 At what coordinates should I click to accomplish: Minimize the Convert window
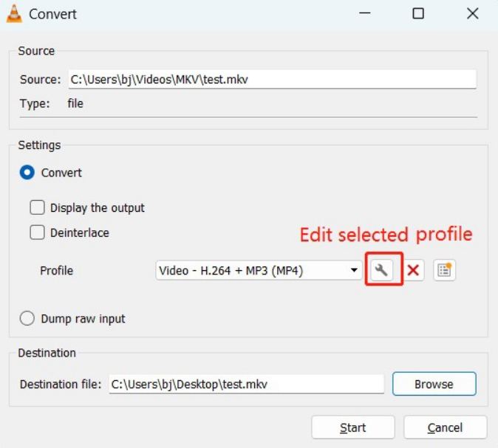tap(364, 13)
